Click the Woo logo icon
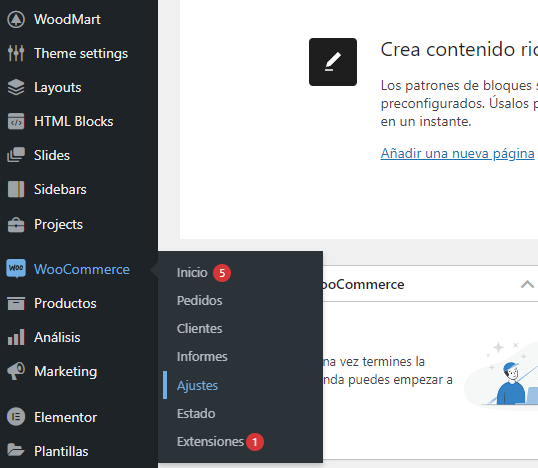Screen dimensions: 538x468 16,268
